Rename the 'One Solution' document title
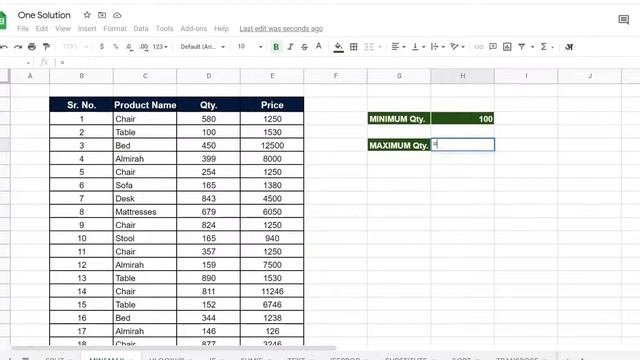Screen dimensions: 640x360 44,15
